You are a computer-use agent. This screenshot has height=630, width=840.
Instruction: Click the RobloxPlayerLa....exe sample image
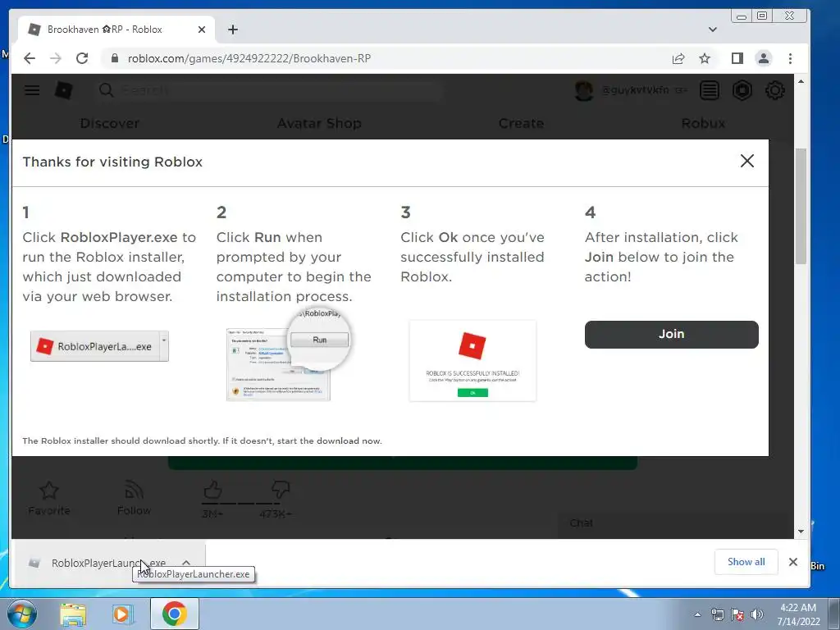click(x=99, y=346)
